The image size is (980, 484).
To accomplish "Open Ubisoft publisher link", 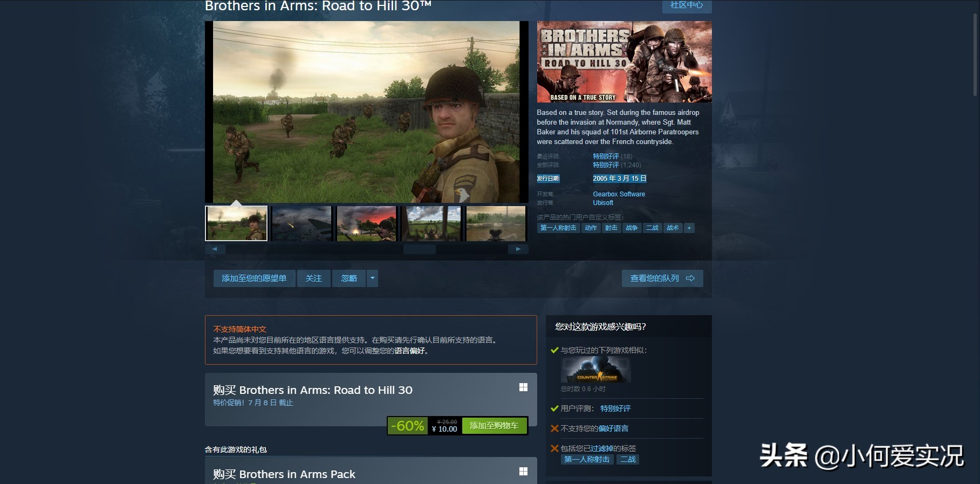I will coord(603,203).
